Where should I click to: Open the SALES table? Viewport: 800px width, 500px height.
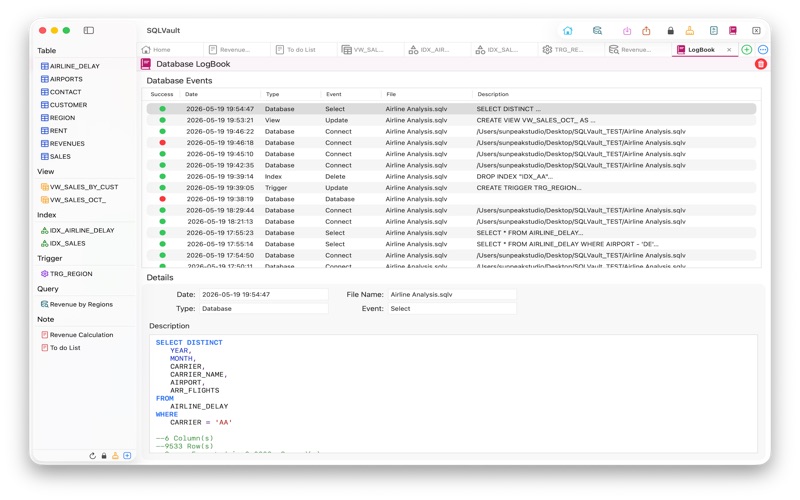[x=56, y=156]
